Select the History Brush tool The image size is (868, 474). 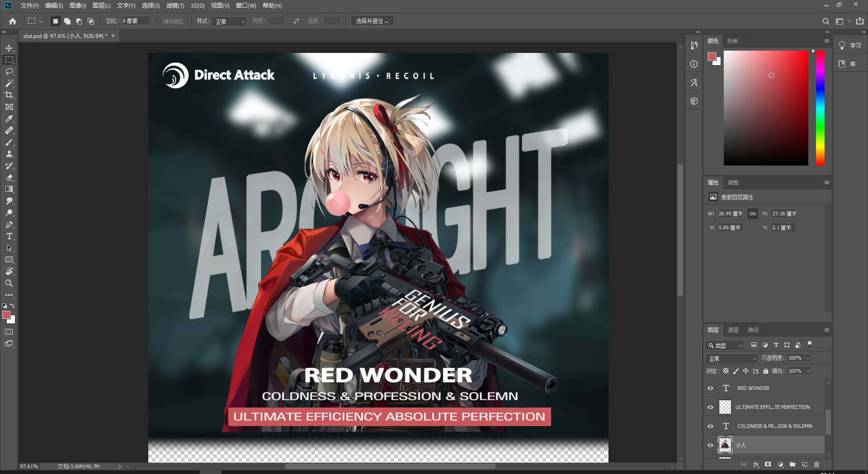pos(9,166)
